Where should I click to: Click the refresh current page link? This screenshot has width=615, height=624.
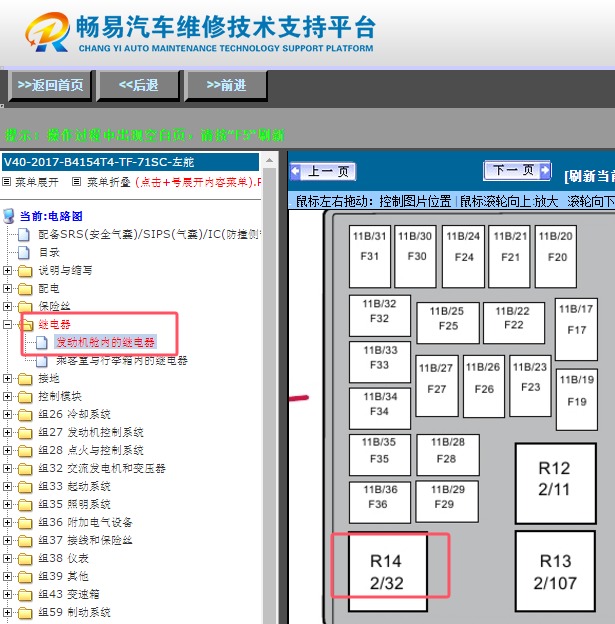589,176
